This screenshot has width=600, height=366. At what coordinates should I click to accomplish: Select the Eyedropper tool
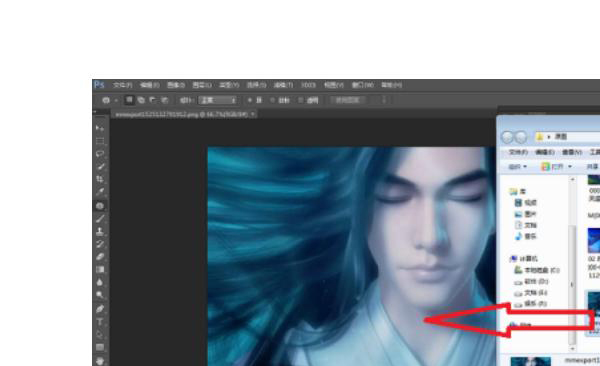[100, 192]
